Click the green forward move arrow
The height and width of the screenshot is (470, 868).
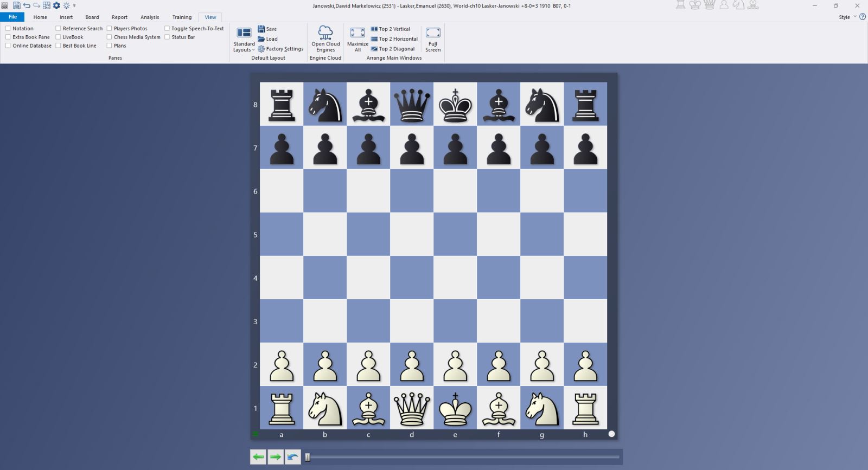tap(276, 457)
